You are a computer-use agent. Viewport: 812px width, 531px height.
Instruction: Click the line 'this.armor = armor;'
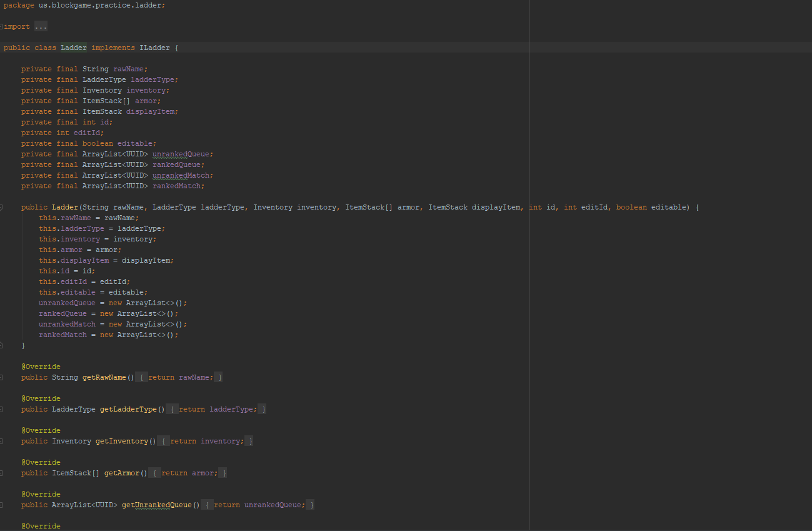(x=80, y=250)
